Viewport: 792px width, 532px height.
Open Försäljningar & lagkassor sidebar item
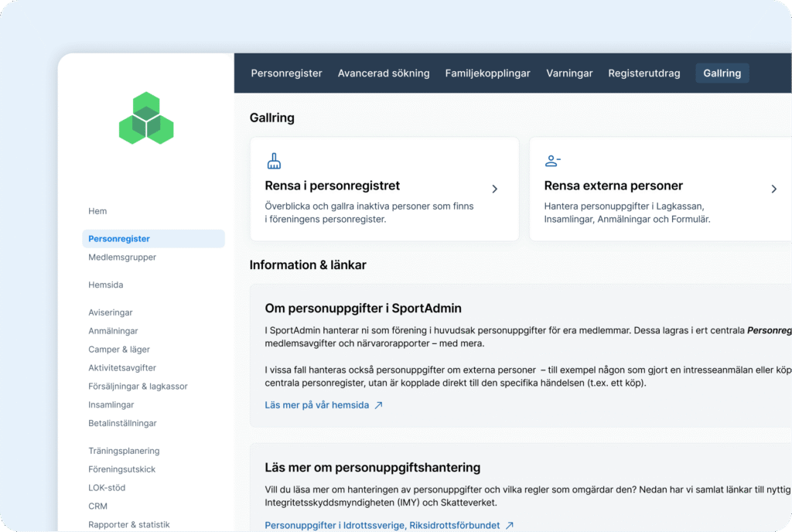tap(138, 387)
